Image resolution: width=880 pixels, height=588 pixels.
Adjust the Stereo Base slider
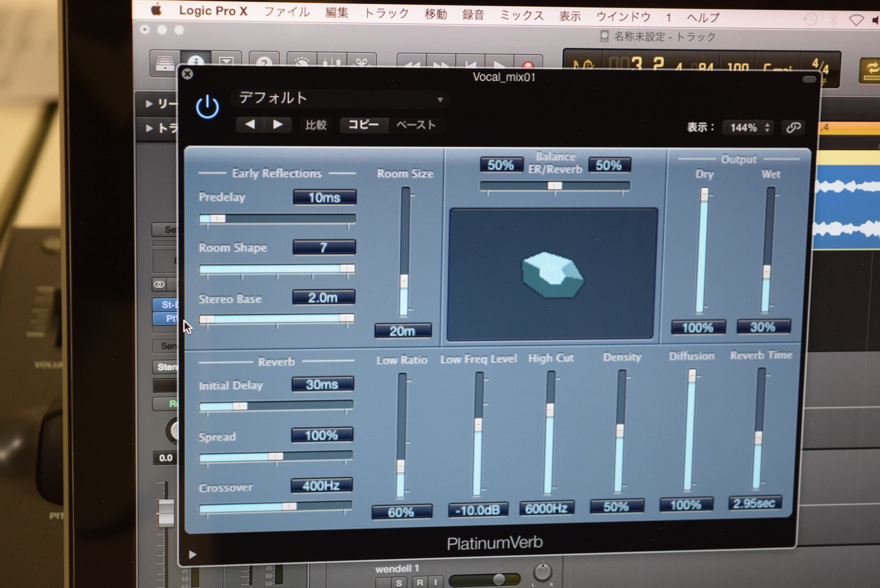(276, 319)
